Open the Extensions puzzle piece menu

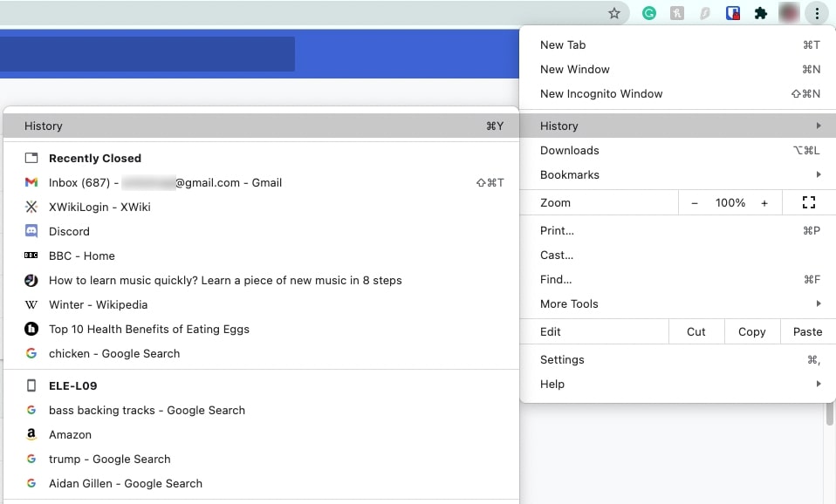coord(761,13)
